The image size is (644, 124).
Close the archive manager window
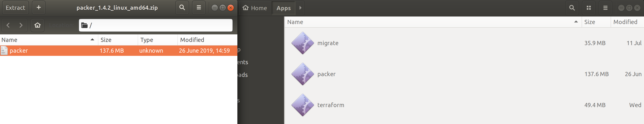click(x=231, y=8)
